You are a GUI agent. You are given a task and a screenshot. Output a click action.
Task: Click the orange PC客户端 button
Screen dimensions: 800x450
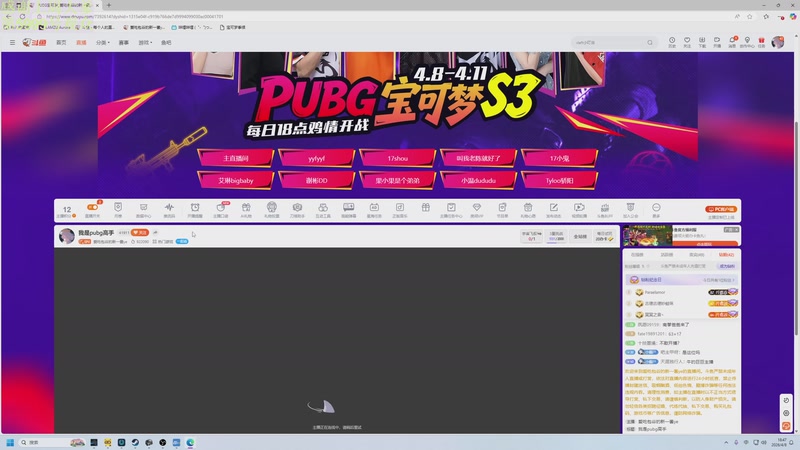[x=721, y=209]
